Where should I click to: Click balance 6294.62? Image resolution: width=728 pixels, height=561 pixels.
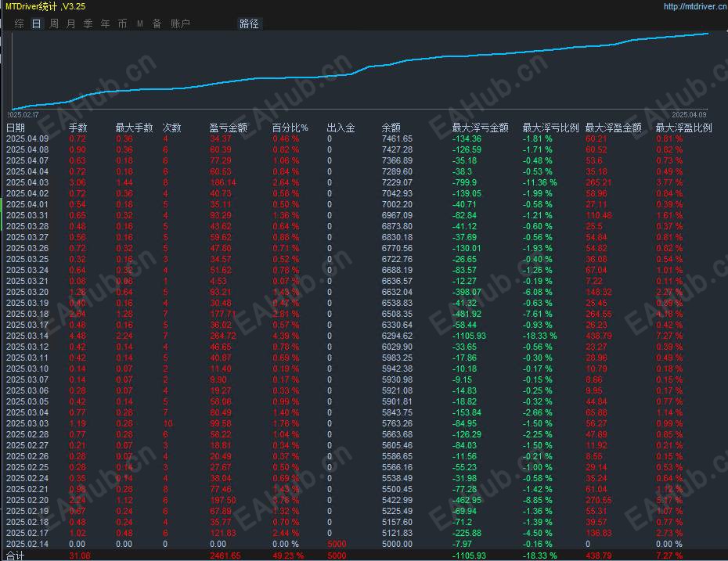[x=397, y=336]
